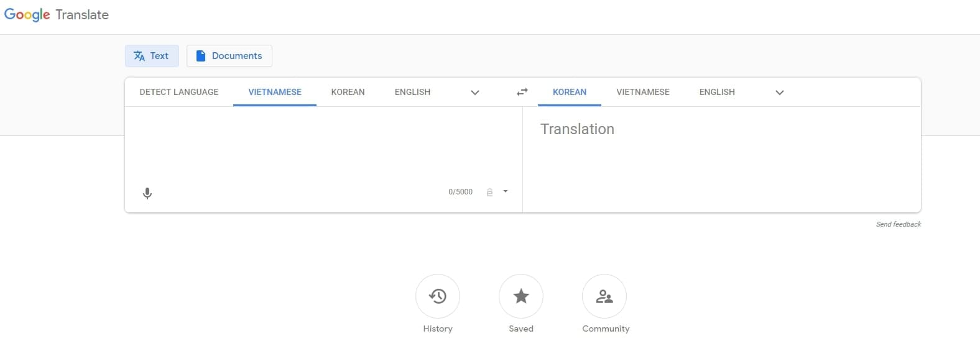Select Vietnamese as source language
The width and height of the screenshot is (980, 349).
275,92
